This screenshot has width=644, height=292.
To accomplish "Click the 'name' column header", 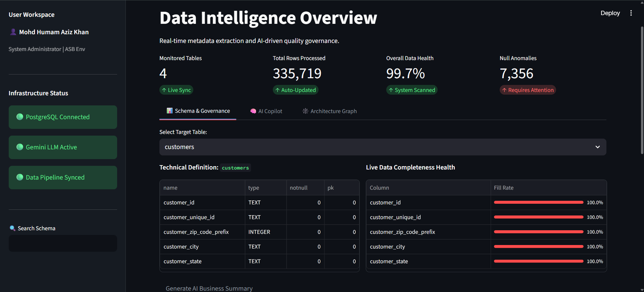I will pos(202,188).
